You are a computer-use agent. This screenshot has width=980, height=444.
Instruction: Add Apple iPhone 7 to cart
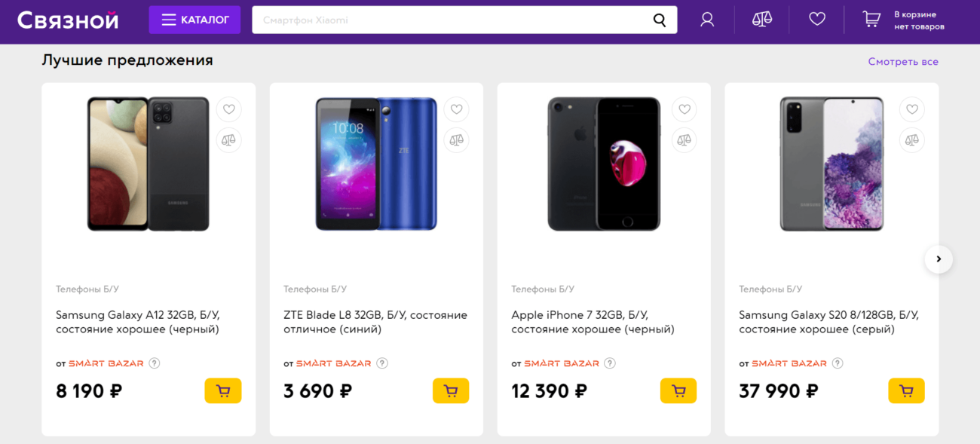[678, 390]
